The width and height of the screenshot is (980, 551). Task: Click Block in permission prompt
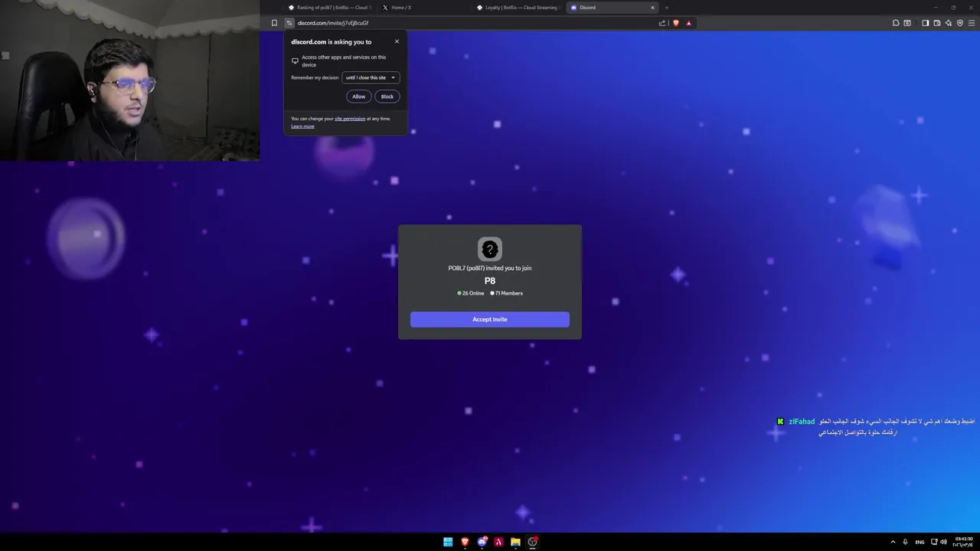(x=387, y=96)
